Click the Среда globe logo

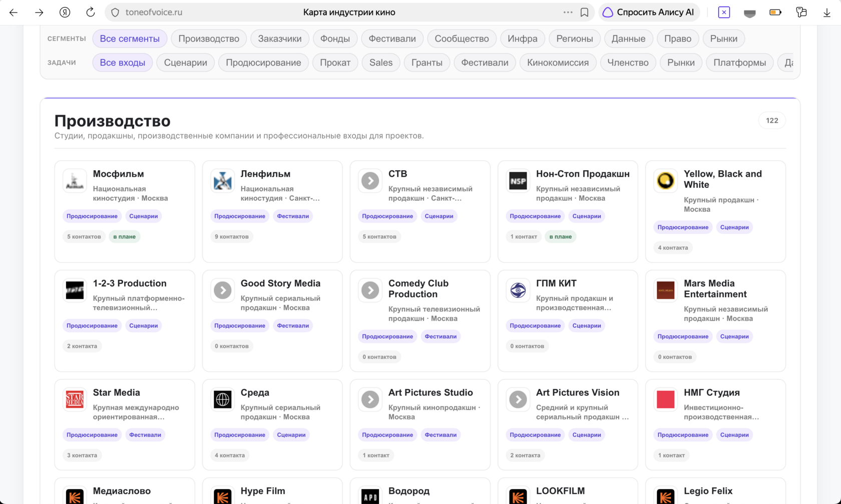pos(222,399)
